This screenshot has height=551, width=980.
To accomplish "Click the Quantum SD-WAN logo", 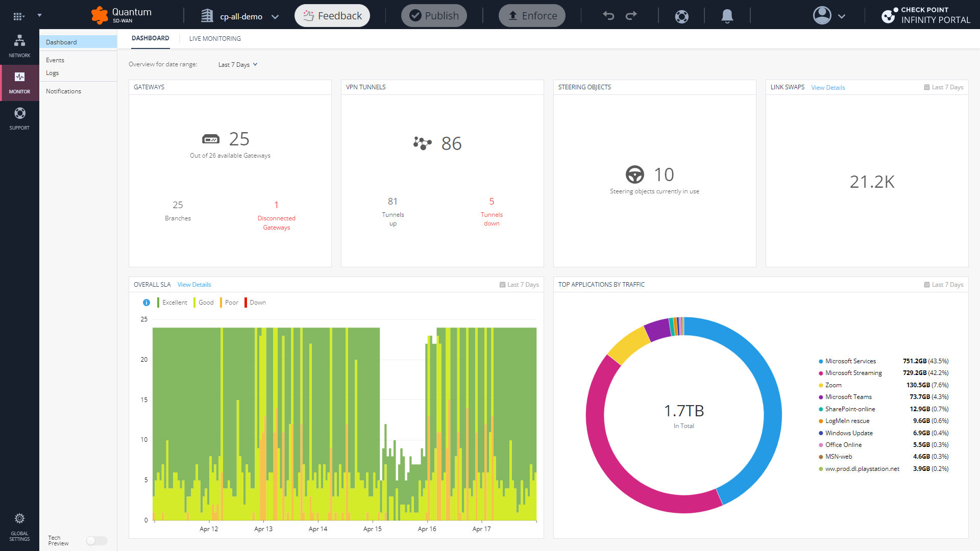I will 121,15.
